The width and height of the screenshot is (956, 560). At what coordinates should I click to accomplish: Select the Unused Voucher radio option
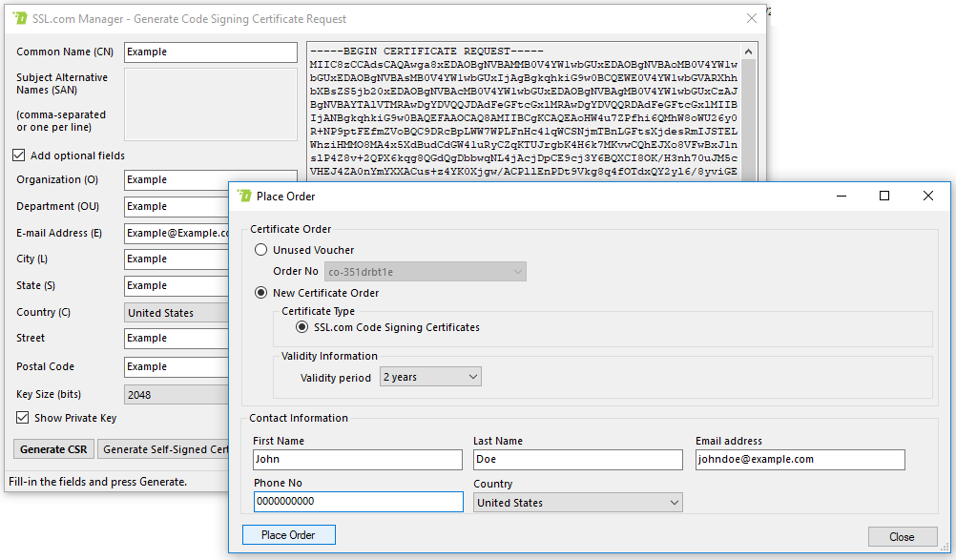(261, 250)
